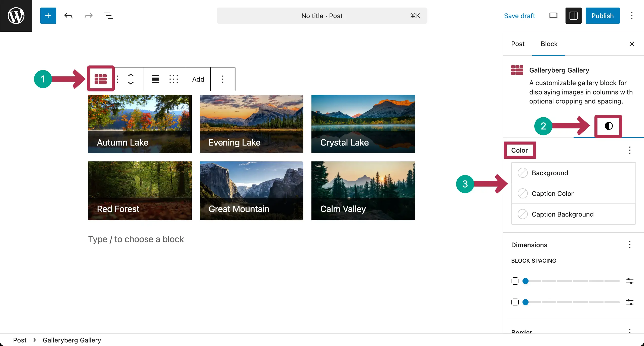Image resolution: width=644 pixels, height=346 pixels.
Task: Switch to the Post tab
Action: [x=518, y=44]
